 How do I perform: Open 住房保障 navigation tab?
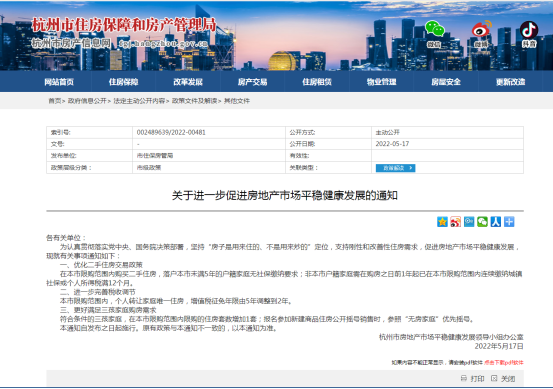pyautogui.click(x=123, y=82)
